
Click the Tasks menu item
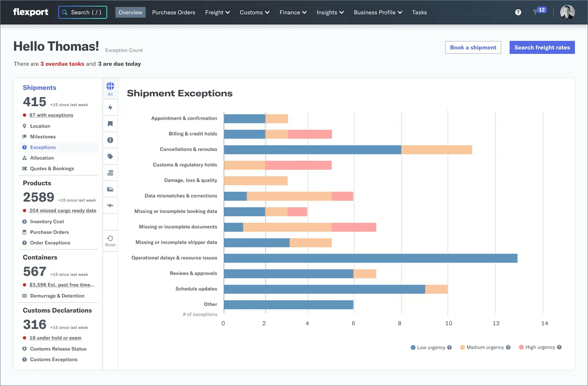(x=419, y=12)
